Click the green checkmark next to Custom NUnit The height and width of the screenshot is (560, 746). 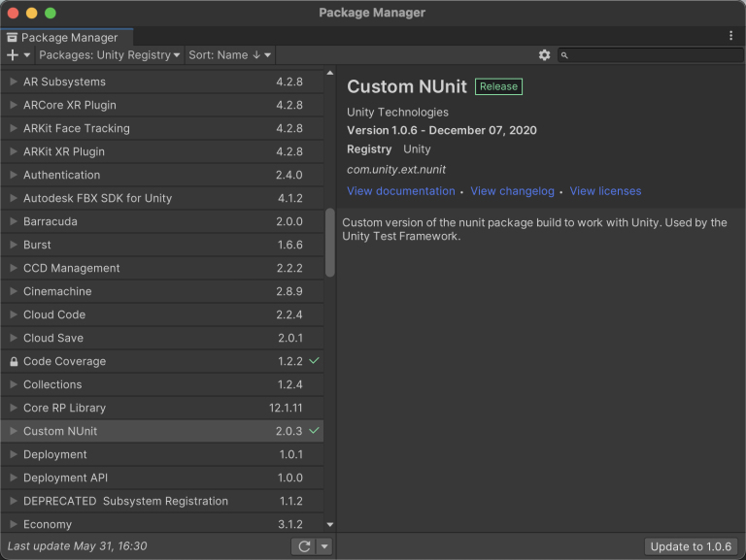pyautogui.click(x=315, y=431)
